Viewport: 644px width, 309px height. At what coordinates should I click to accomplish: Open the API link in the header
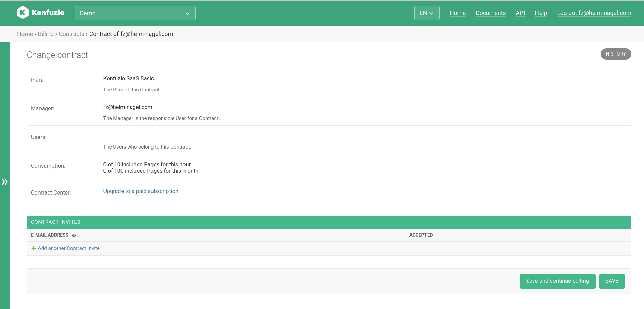[x=520, y=13]
